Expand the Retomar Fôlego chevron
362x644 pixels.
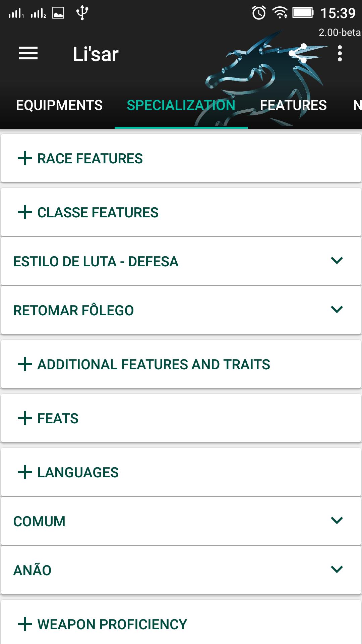(337, 310)
